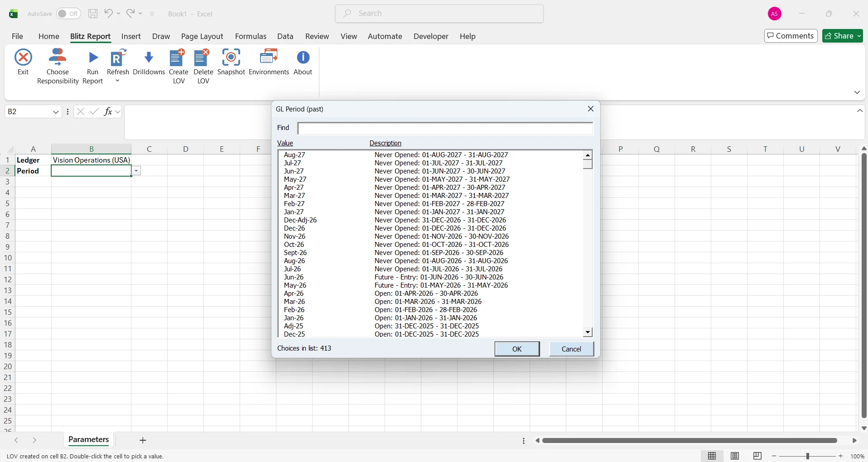This screenshot has height=462, width=868.
Task: Add a new sheet
Action: click(143, 440)
